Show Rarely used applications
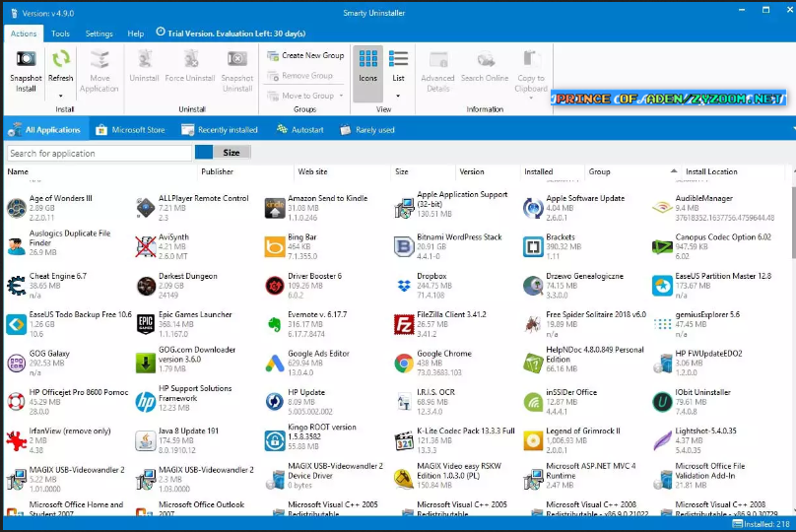796x532 pixels. 367,130
